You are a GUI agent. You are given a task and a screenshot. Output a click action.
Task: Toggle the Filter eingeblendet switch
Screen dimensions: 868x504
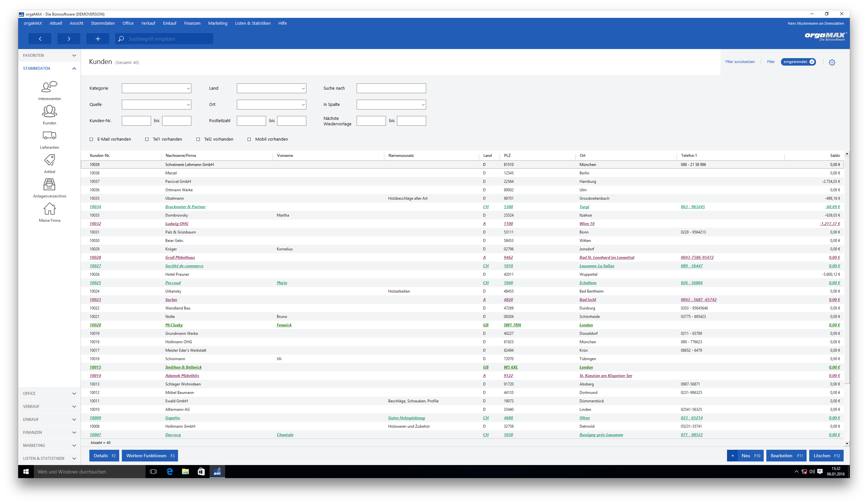(798, 62)
